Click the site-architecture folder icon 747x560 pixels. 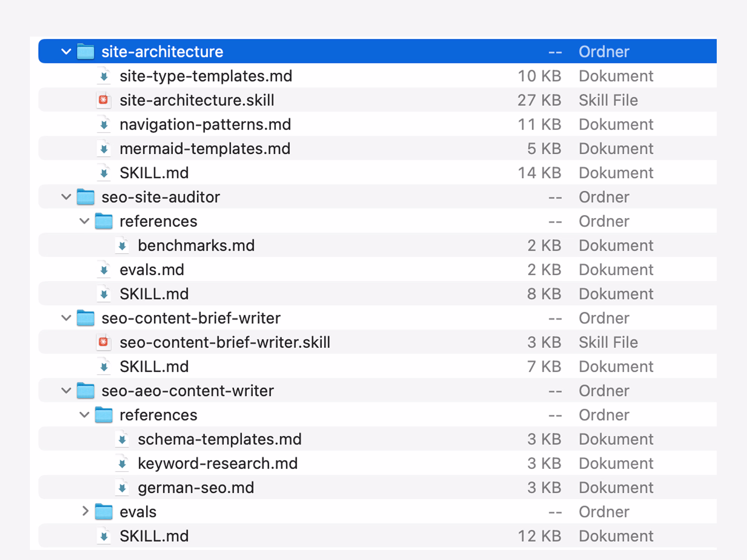point(86,52)
